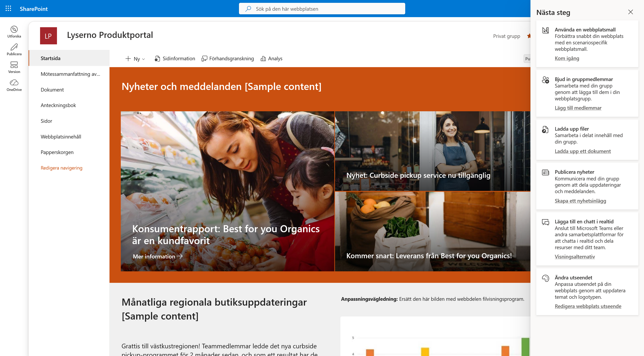This screenshot has width=644, height=356.
Task: Open Förhandsgranskning in the command bar
Action: pos(227,59)
